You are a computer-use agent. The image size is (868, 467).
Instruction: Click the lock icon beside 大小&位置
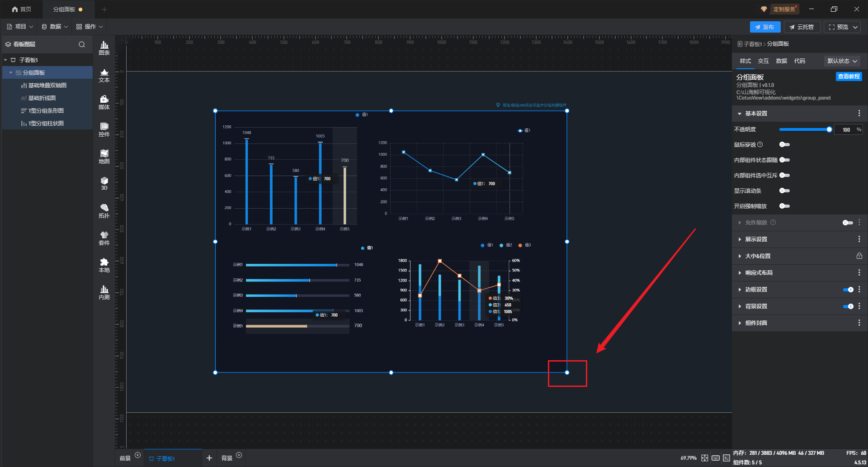coord(859,256)
